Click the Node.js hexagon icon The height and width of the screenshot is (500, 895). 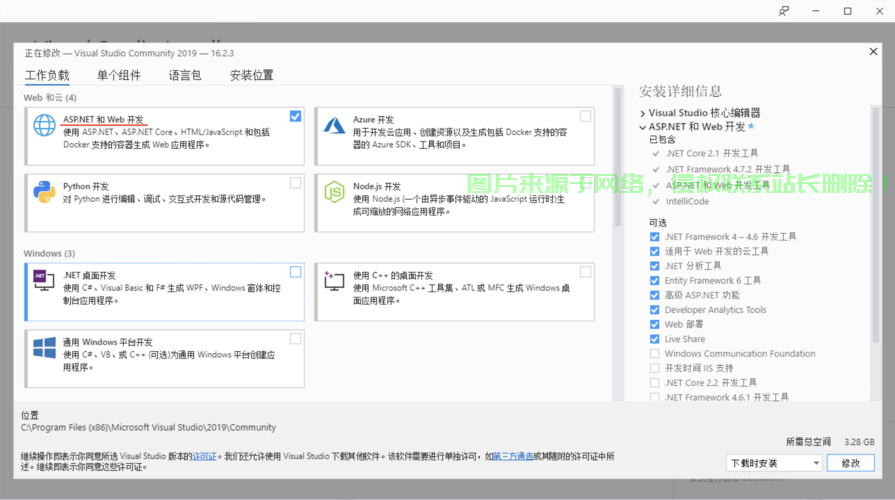(334, 192)
